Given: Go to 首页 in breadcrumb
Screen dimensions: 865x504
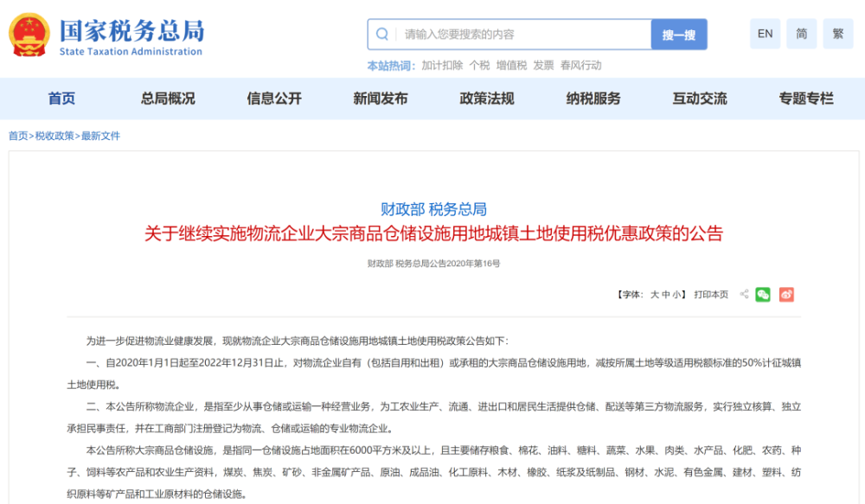Looking at the screenshot, I should coord(18,136).
